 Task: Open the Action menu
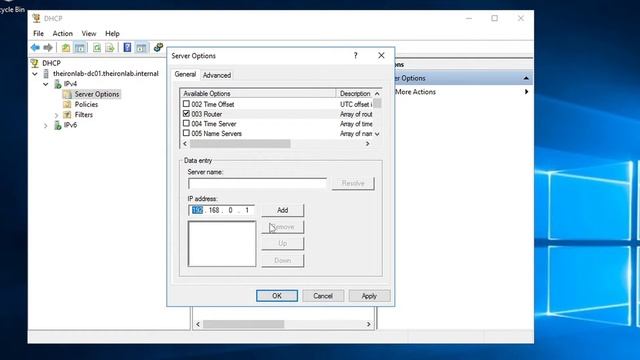click(x=62, y=33)
